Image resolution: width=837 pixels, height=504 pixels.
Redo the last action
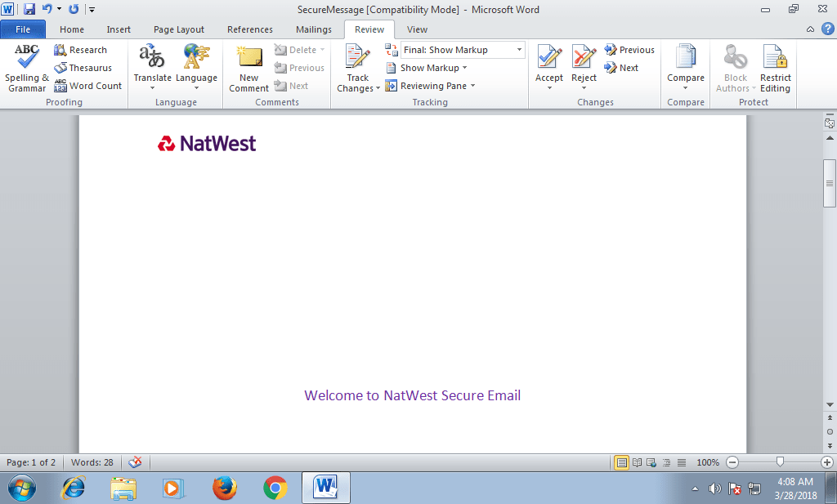click(x=74, y=9)
